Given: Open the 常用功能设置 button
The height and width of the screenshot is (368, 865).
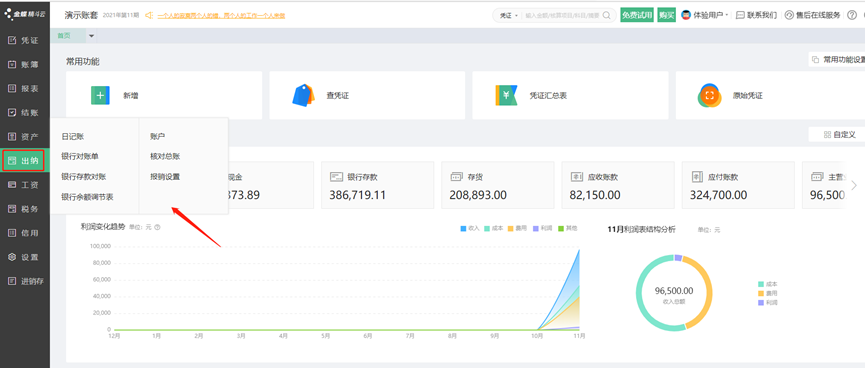Looking at the screenshot, I should pos(837,59).
